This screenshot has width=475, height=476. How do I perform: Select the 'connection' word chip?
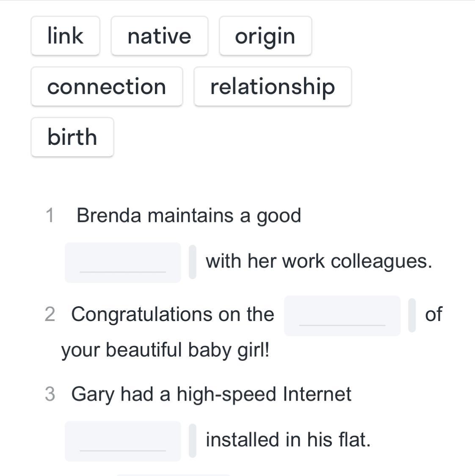click(x=107, y=86)
